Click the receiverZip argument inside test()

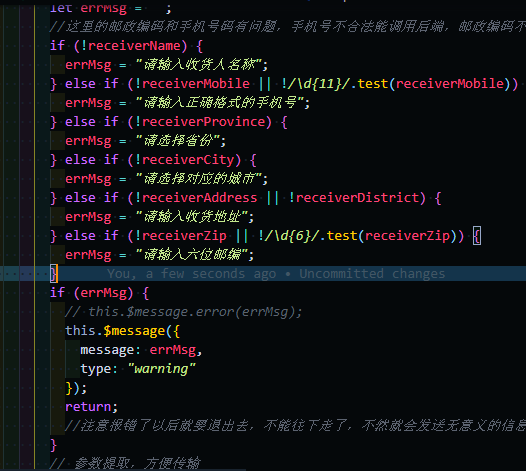click(x=408, y=236)
